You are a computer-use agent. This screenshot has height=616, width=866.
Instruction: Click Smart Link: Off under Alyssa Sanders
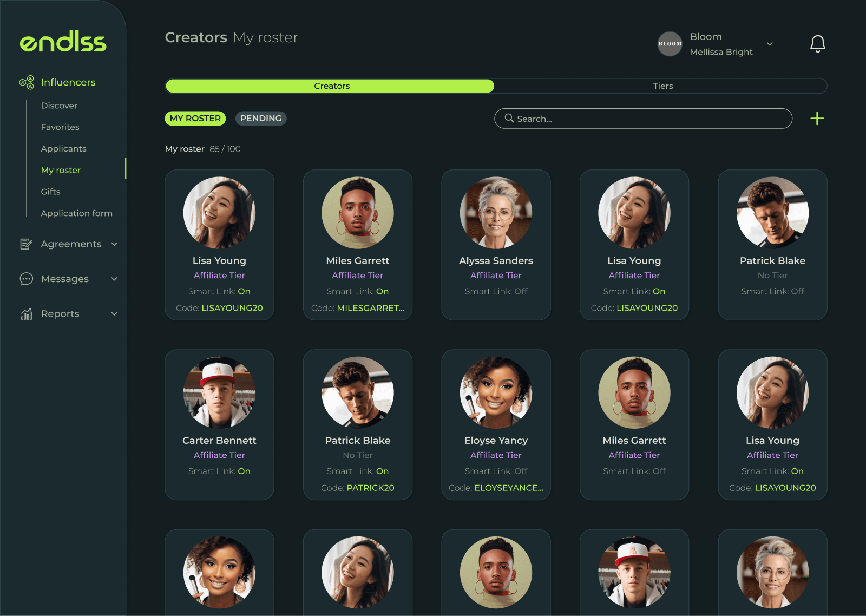coord(496,291)
